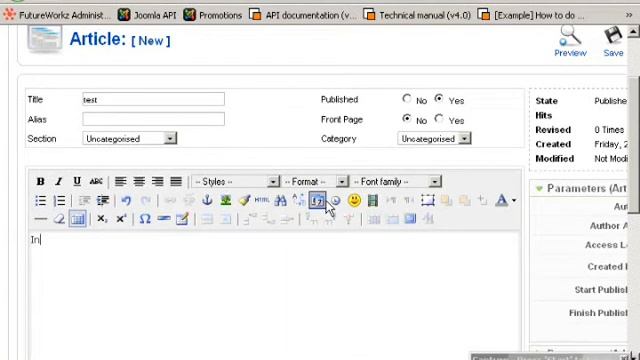Open the HTML source editor
The height and width of the screenshot is (360, 640).
coord(262,200)
